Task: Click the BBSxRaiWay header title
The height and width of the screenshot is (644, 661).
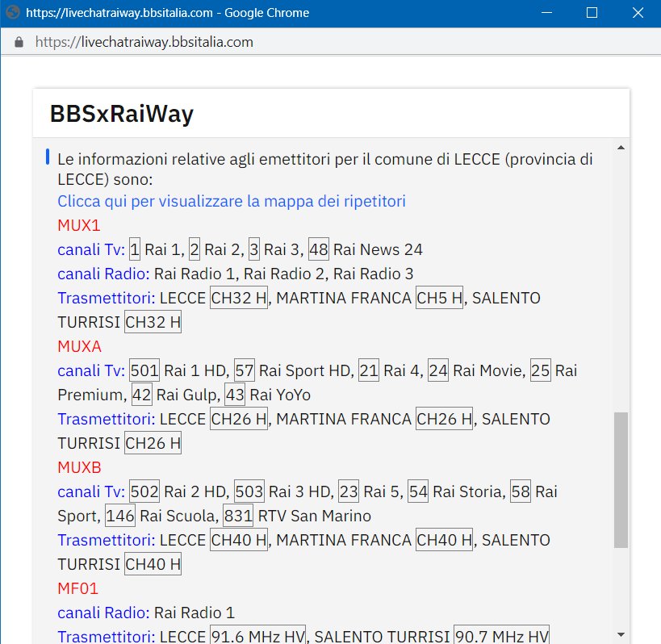Action: pos(121,114)
